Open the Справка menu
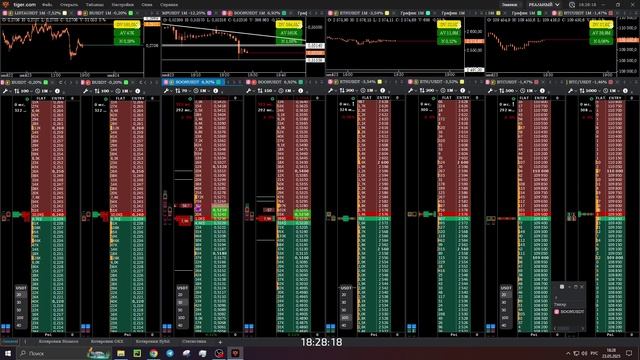This screenshot has height=360, width=640. pyautogui.click(x=169, y=4)
